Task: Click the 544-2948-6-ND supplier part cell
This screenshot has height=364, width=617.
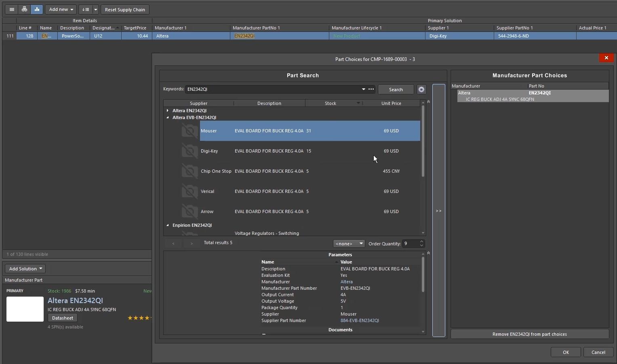Action: (x=535, y=36)
